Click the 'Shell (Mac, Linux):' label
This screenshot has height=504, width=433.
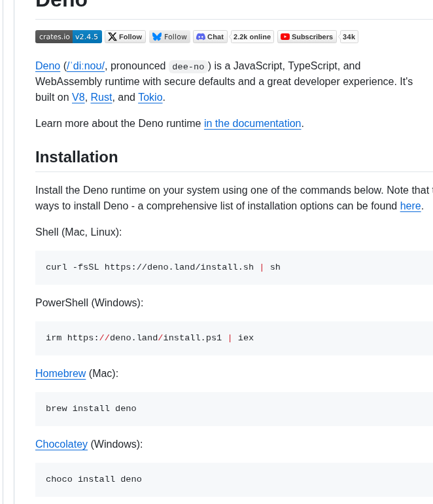(78, 232)
